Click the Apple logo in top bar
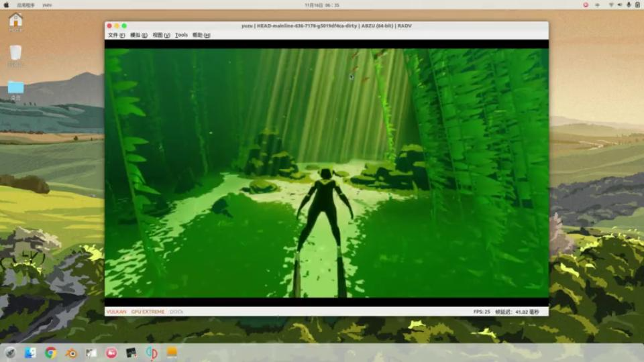 [x=6, y=5]
